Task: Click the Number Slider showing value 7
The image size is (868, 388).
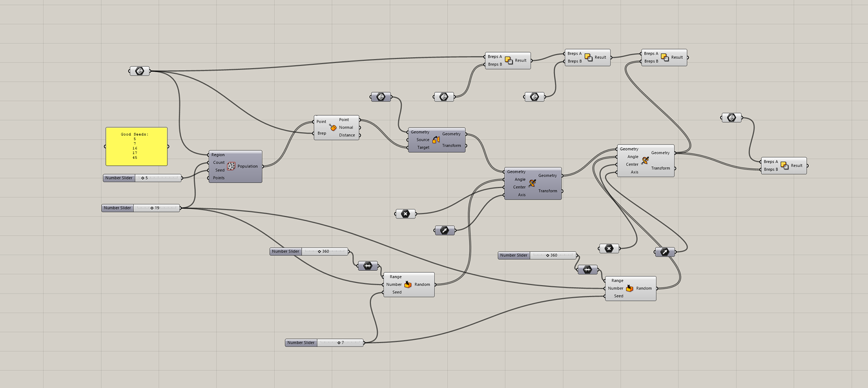Action: pyautogui.click(x=325, y=343)
